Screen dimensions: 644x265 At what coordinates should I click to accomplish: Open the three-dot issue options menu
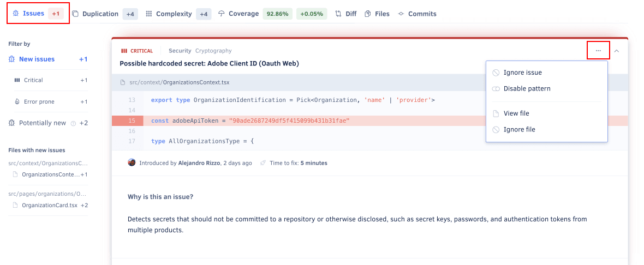click(x=598, y=51)
